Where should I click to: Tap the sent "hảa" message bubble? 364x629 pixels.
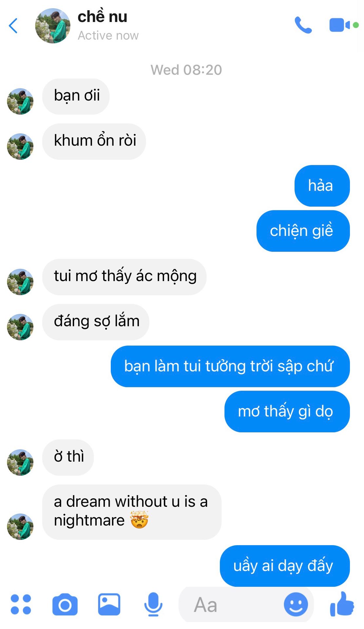click(322, 186)
